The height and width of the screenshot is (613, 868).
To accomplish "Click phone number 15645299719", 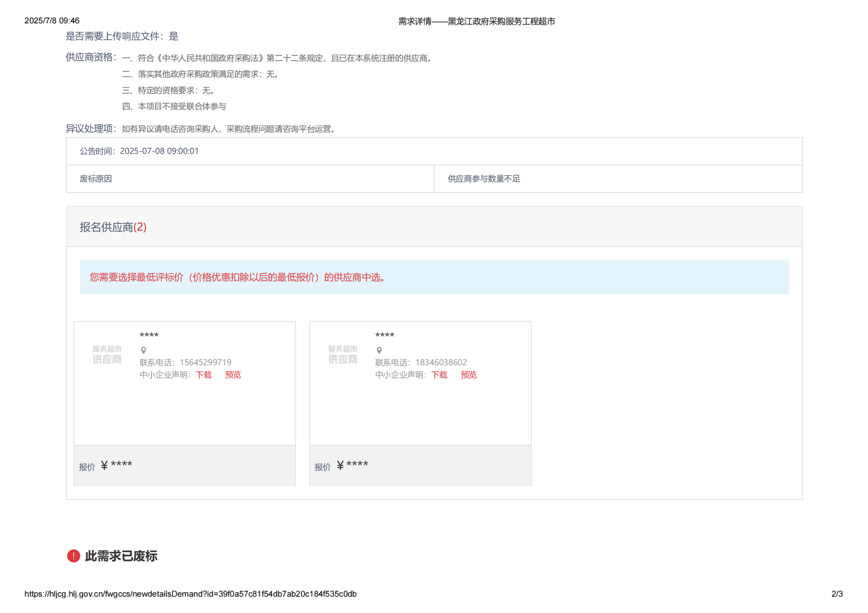I will [206, 363].
